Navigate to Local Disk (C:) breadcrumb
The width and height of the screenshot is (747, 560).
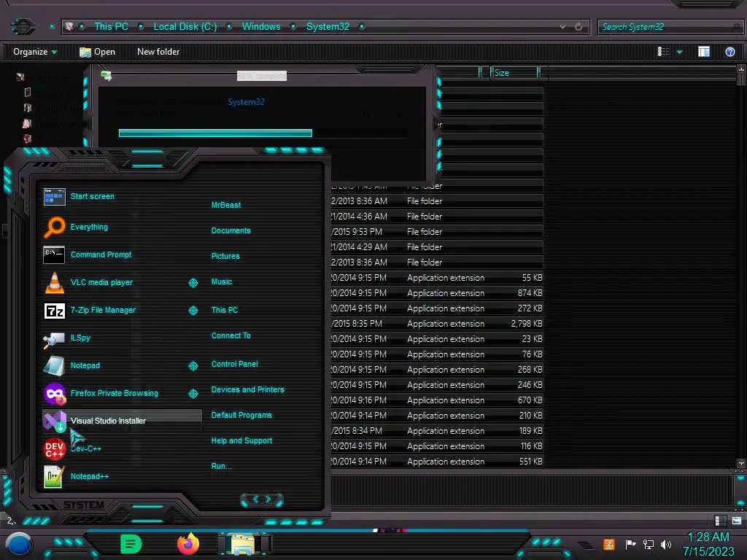point(185,27)
